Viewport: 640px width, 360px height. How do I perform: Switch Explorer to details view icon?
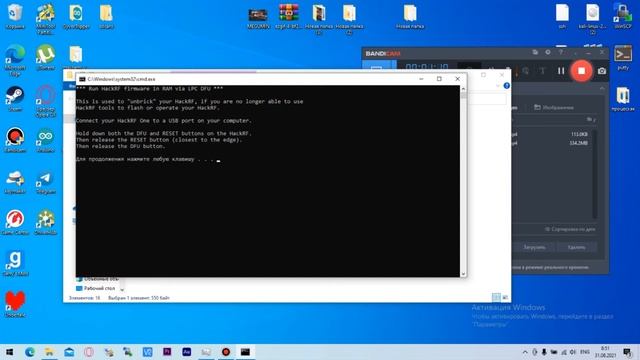click(x=496, y=298)
